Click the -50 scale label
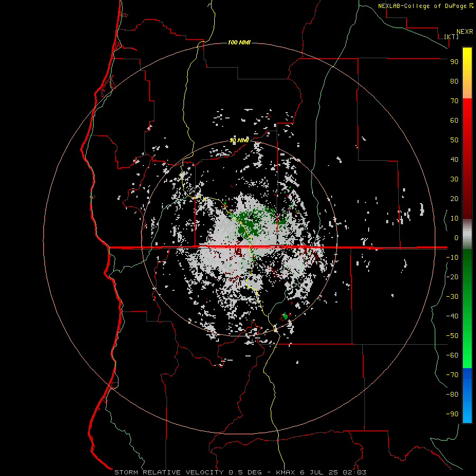This screenshot has width=476, height=476. (x=452, y=336)
